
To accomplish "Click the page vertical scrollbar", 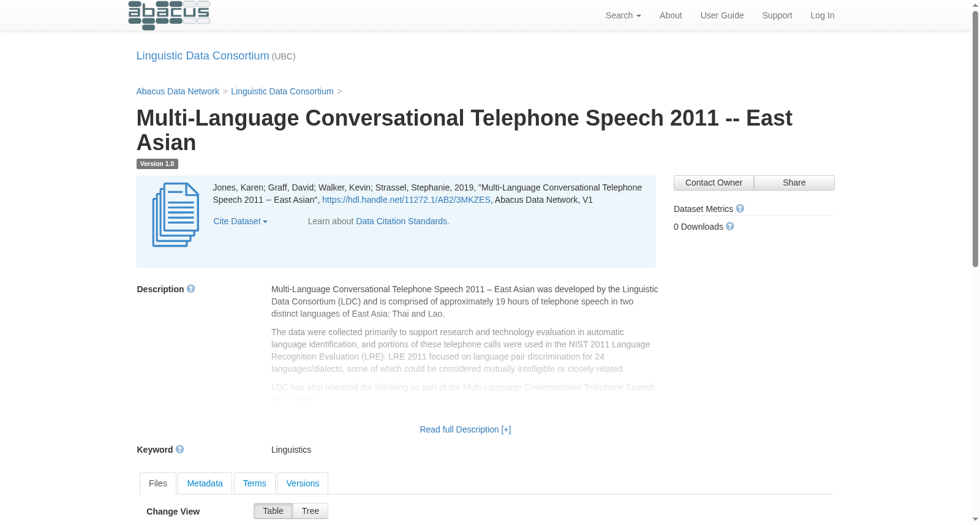I will [975, 138].
